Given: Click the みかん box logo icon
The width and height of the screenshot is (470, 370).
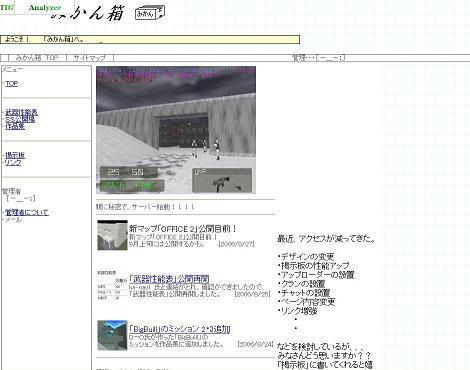Looking at the screenshot, I should (x=150, y=13).
